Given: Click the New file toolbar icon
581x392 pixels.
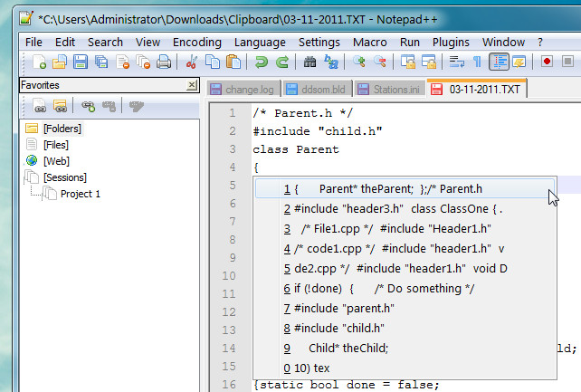Looking at the screenshot, I should tap(39, 62).
